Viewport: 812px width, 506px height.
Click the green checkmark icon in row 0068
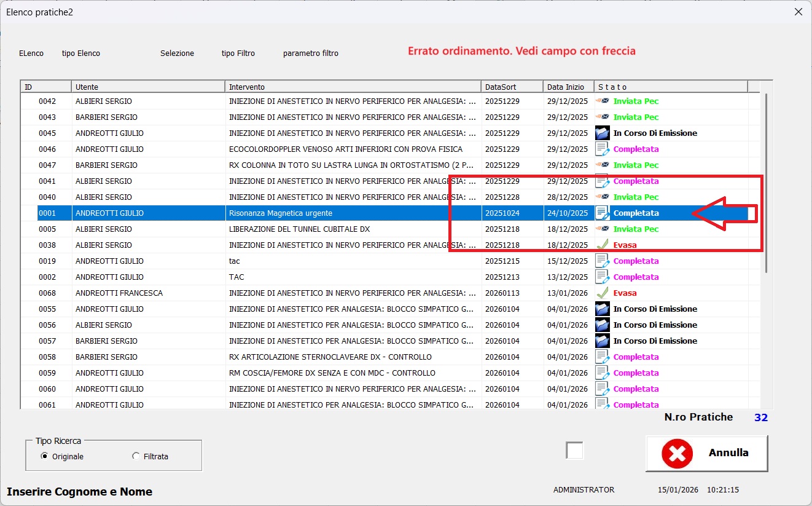602,293
